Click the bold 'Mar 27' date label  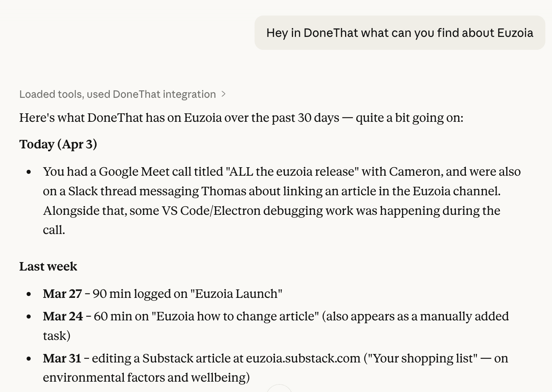[62, 294]
